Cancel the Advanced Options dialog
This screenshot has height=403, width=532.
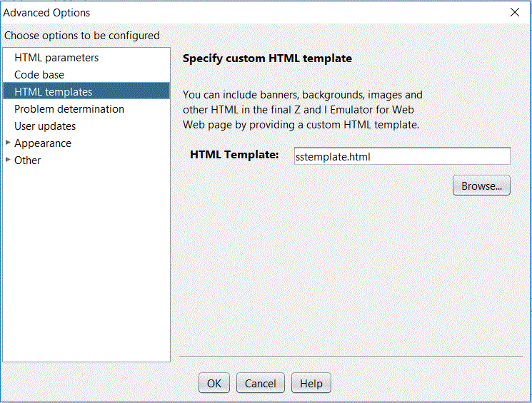261,383
